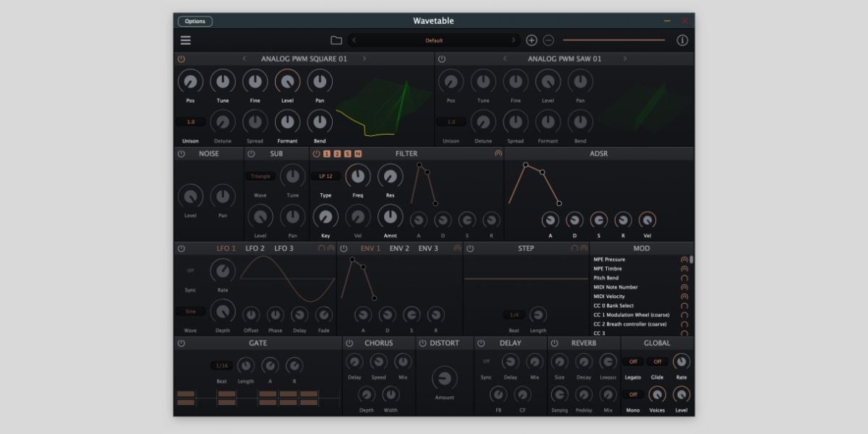868x434 pixels.
Task: Click the CC 2 Breath controller assign icon
Action: pyautogui.click(x=684, y=324)
